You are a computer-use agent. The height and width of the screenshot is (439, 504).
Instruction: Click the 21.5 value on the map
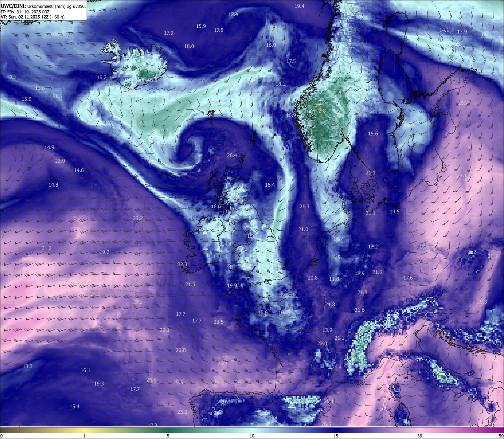tap(190, 284)
